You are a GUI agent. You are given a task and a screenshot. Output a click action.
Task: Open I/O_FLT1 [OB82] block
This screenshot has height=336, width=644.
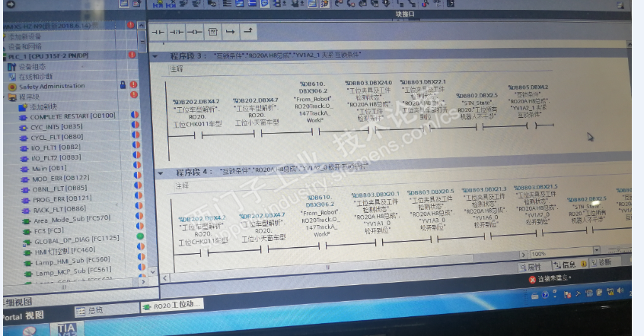click(x=56, y=147)
